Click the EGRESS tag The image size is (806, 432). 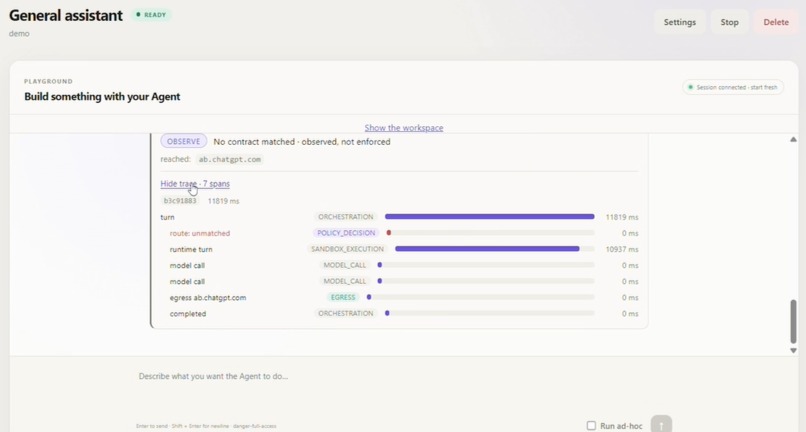343,297
